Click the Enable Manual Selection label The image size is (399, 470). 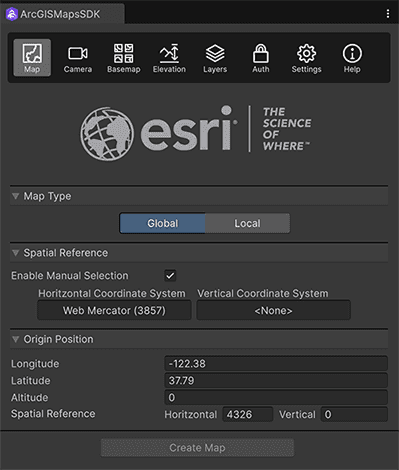click(x=70, y=276)
